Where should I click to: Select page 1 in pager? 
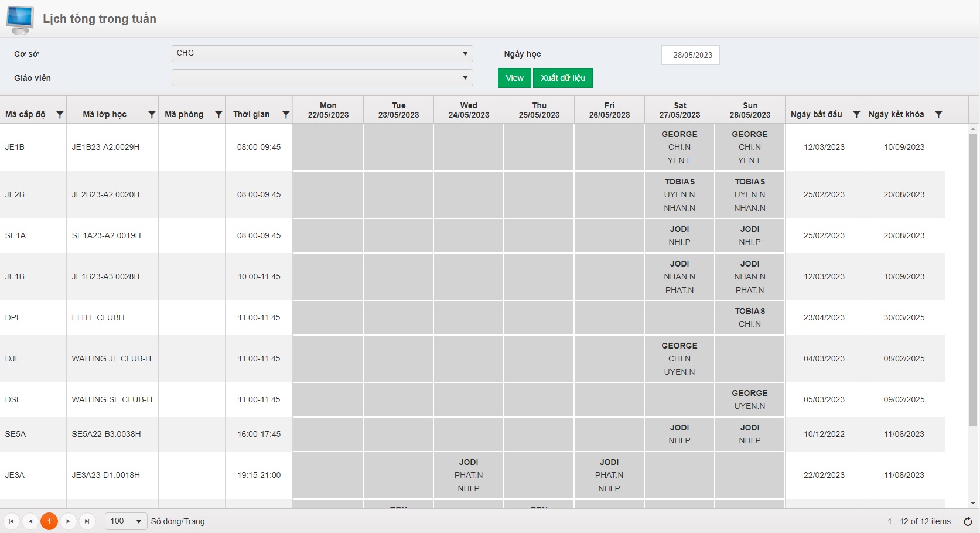pyautogui.click(x=49, y=521)
